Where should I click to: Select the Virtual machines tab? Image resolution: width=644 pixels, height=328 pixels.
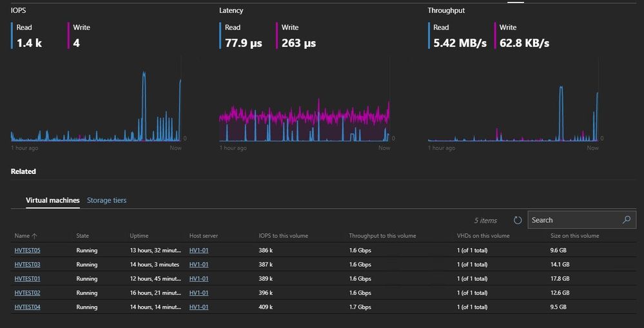point(53,200)
